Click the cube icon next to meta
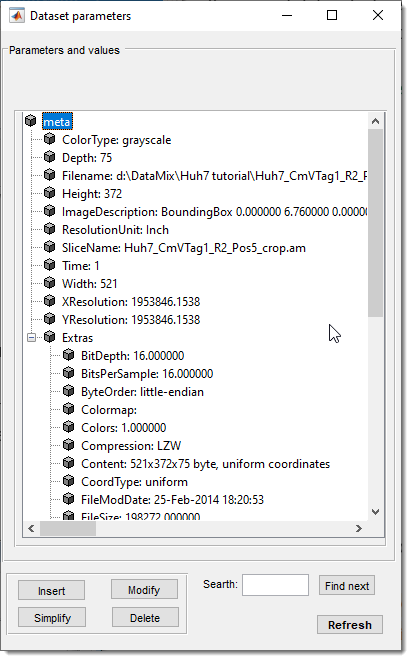The image size is (411, 660). pyautogui.click(x=30, y=121)
